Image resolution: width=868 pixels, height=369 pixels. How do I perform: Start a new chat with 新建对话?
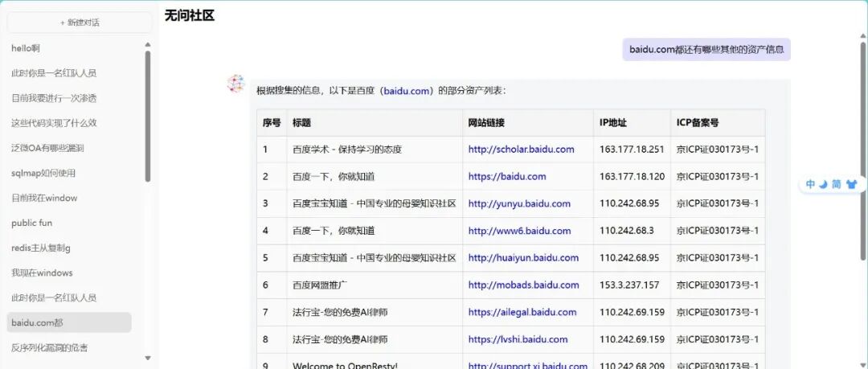pos(80,23)
